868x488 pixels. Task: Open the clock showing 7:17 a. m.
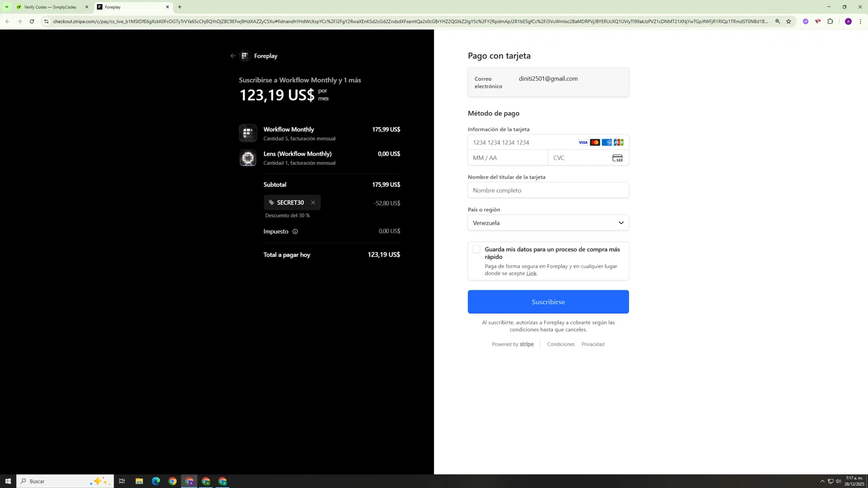(855, 481)
